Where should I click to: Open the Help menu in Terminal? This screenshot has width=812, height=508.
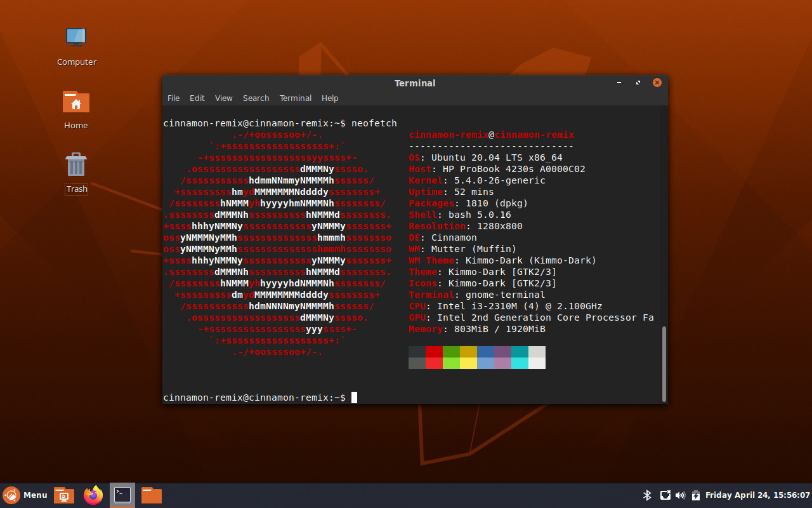point(330,98)
